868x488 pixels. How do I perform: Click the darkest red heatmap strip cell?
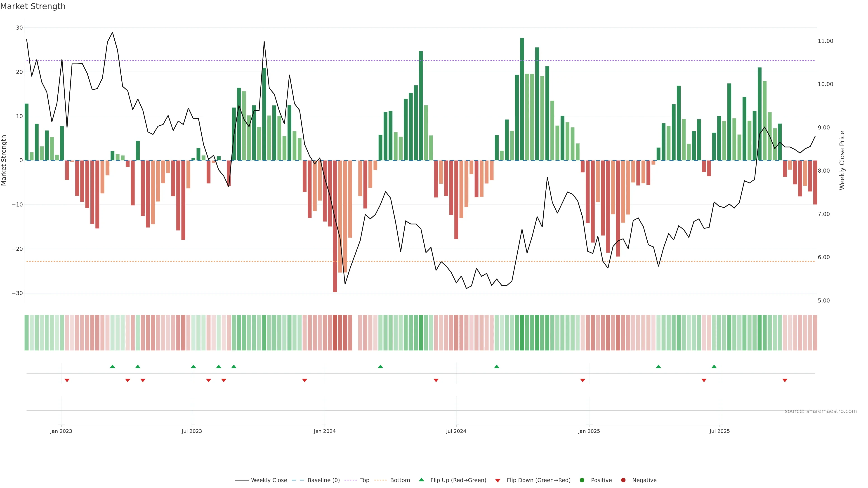[x=335, y=333]
